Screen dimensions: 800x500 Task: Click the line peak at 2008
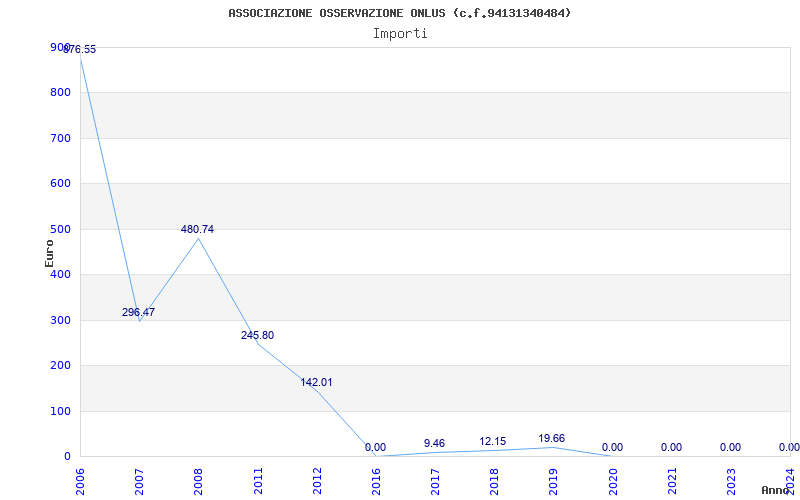[x=198, y=238]
